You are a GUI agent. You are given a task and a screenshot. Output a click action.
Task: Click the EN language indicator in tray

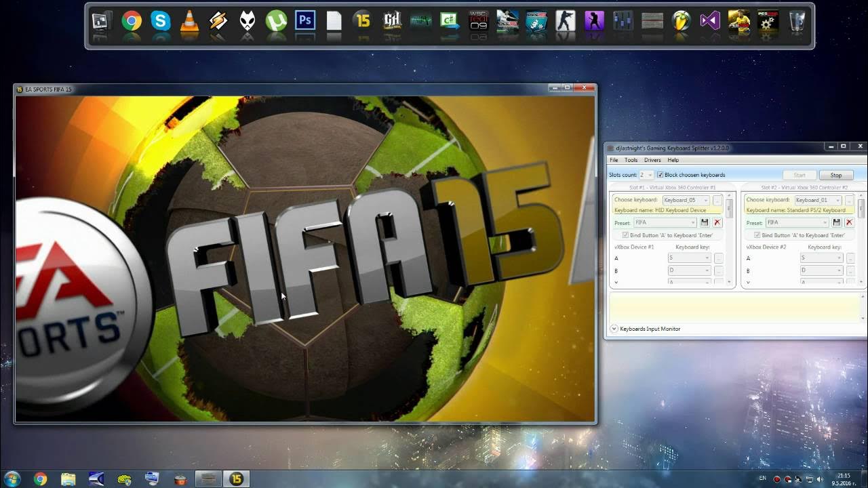(x=762, y=479)
